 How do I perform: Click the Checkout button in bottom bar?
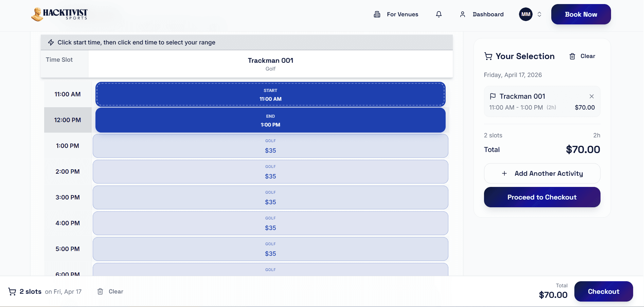coord(604,291)
